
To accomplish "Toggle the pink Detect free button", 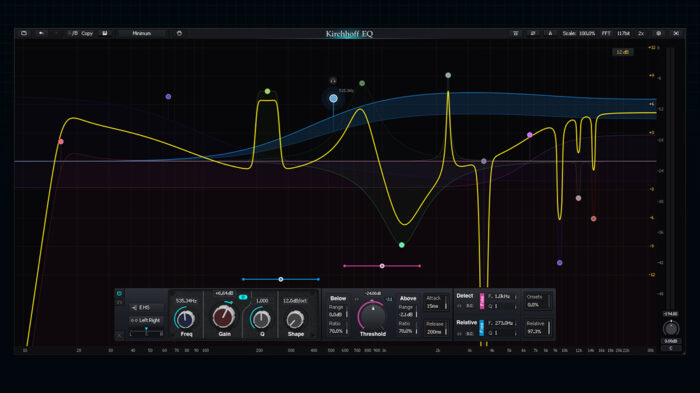I will tap(482, 301).
